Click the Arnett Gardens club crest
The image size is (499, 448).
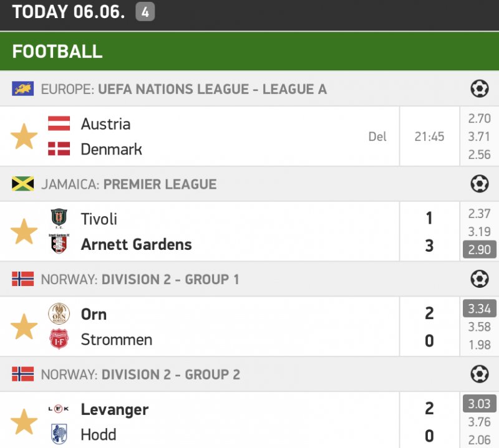pos(59,244)
